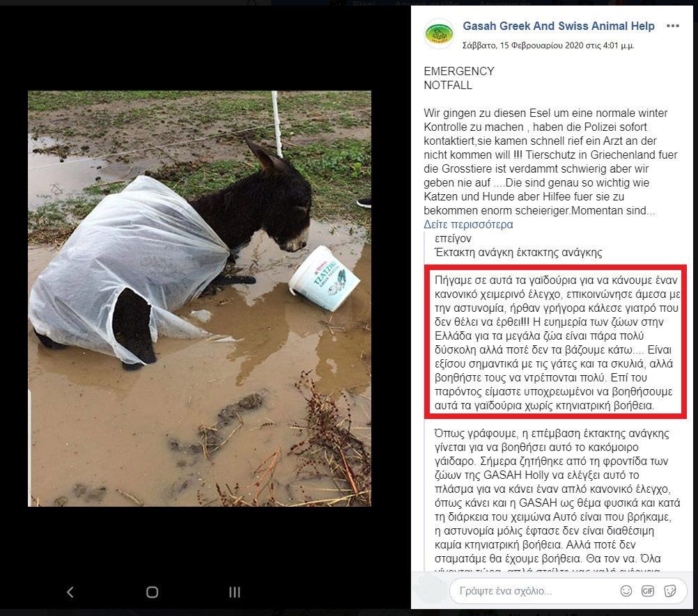Click the highlighted Greek translation paragraph
The height and width of the screenshot is (616, 698).
pos(556,342)
